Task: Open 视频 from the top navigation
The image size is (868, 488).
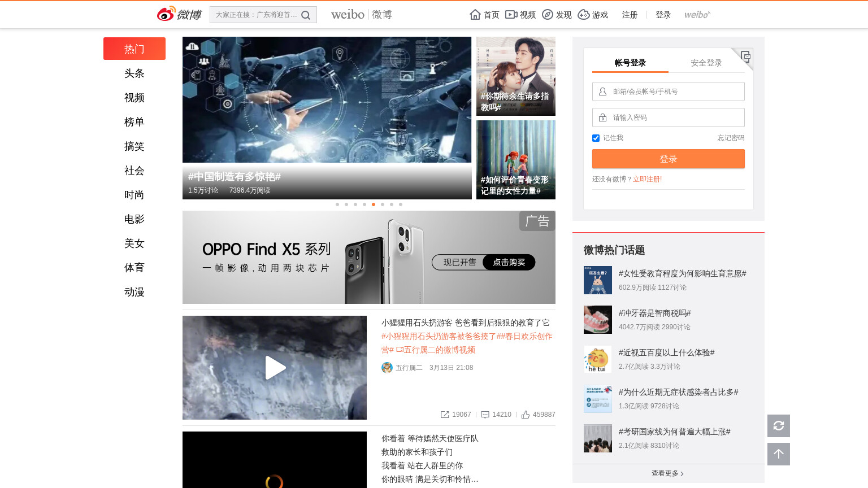Action: tap(520, 15)
